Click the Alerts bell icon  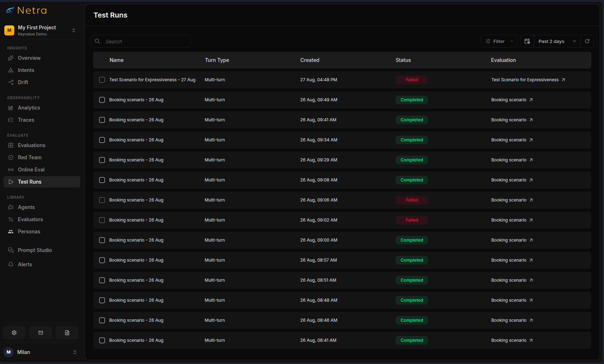tap(11, 264)
